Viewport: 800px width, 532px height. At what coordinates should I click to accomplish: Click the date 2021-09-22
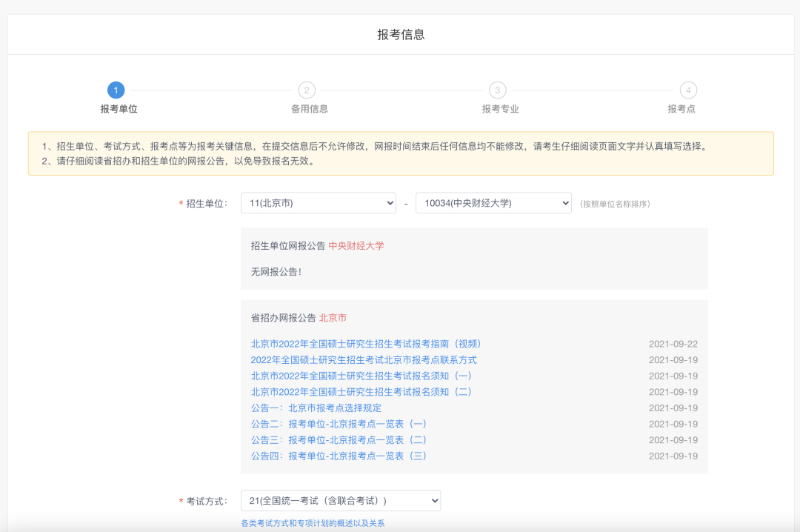pyautogui.click(x=673, y=344)
